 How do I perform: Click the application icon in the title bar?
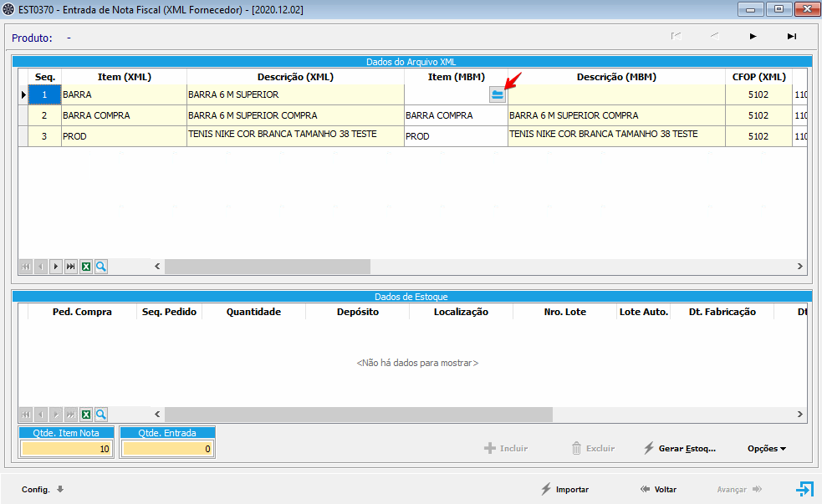pyautogui.click(x=8, y=9)
